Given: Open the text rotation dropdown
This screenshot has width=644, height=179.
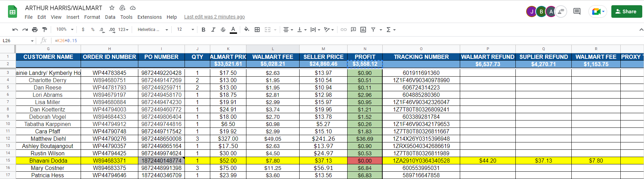Looking at the screenshot, I should click(x=329, y=30).
